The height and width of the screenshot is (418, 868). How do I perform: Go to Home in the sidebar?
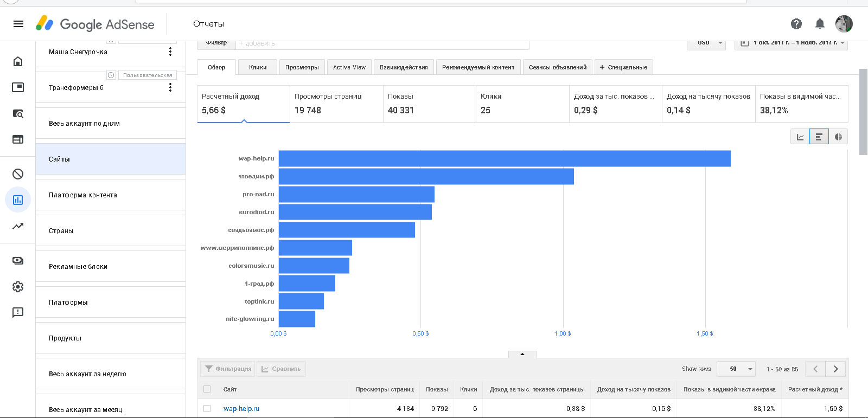coord(18,61)
